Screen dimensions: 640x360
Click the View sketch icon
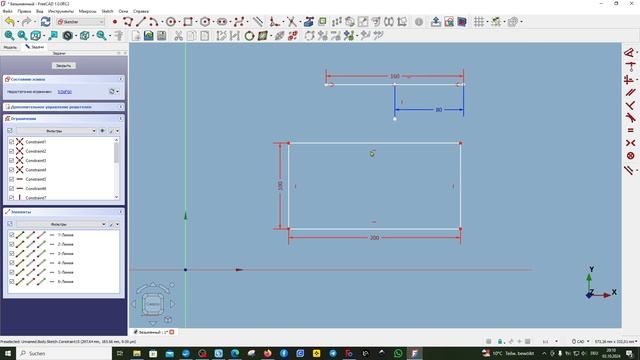click(449, 22)
